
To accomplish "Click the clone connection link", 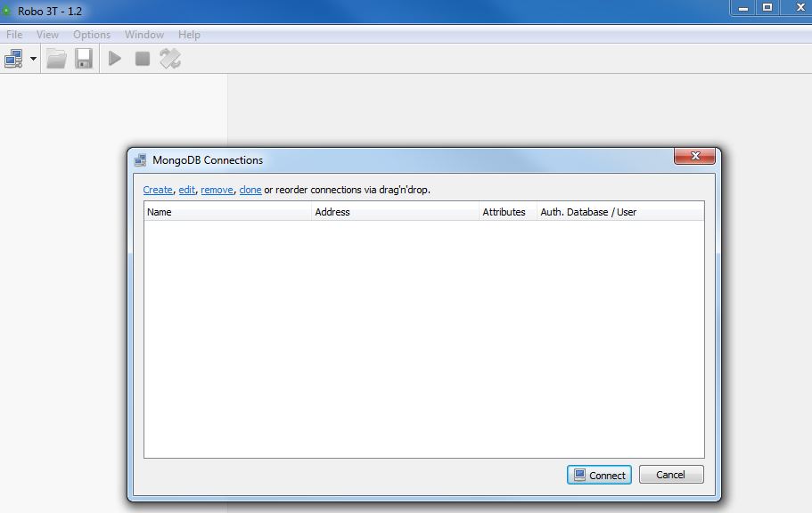I will pyautogui.click(x=250, y=190).
